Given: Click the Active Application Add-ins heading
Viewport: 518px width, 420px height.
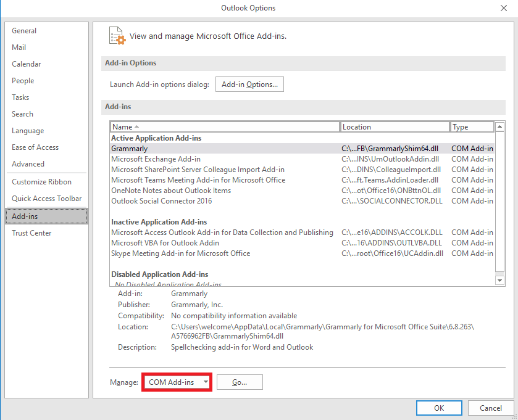Looking at the screenshot, I should pyautogui.click(x=156, y=138).
